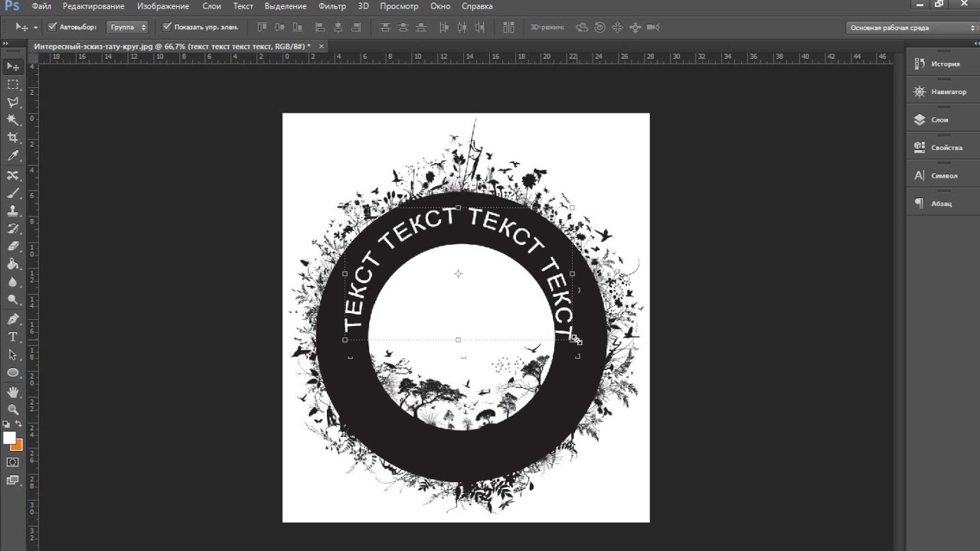Screen dimensions: 980x551
Task: Select the History Brush tool
Action: click(x=13, y=228)
